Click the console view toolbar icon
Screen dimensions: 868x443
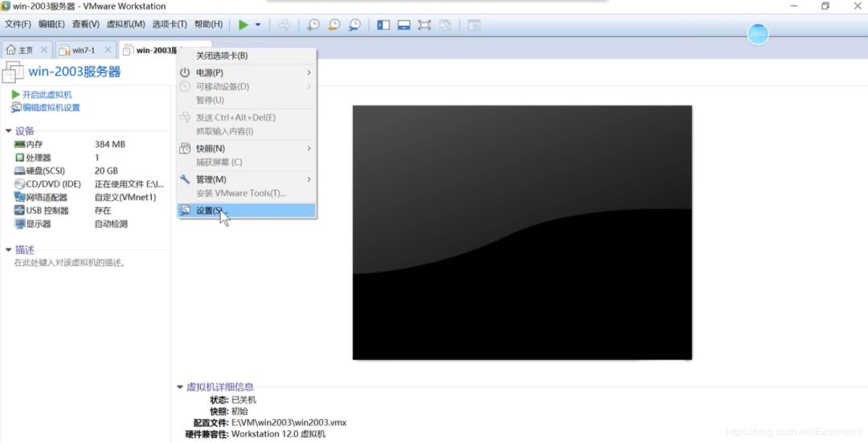coord(474,25)
